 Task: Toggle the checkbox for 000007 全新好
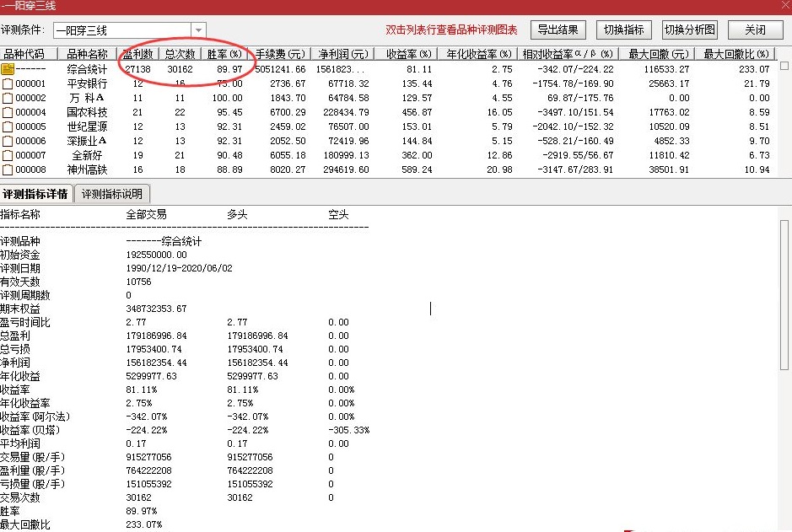(8, 155)
